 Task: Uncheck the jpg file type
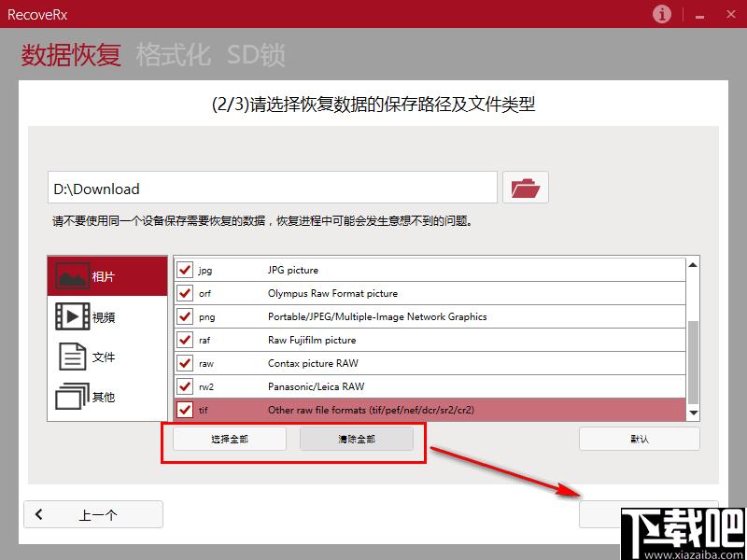click(x=184, y=270)
